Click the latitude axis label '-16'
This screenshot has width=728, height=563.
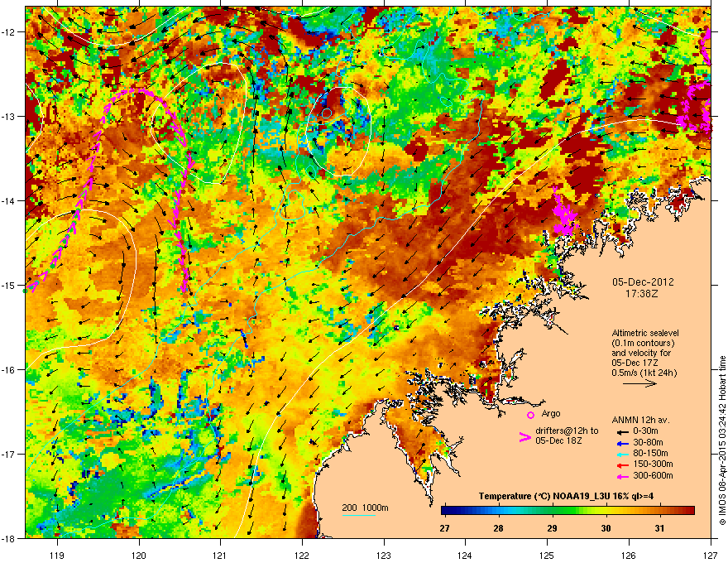coord(9,370)
